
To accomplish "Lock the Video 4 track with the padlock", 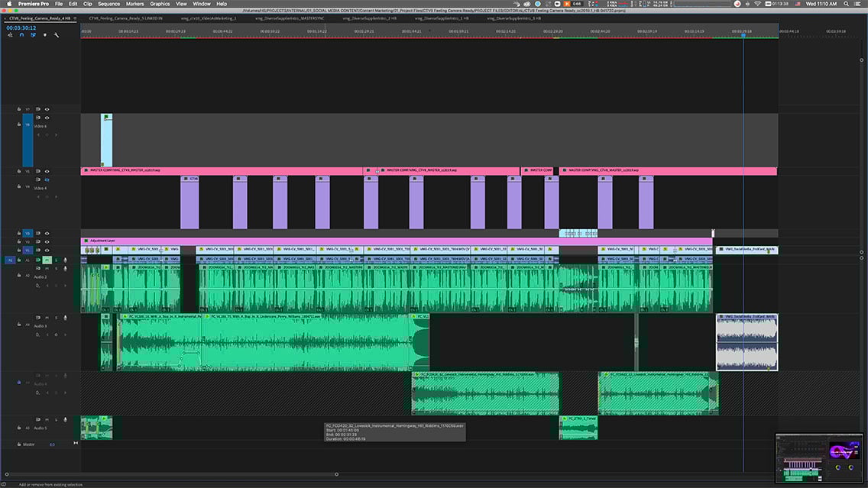I will coord(18,186).
